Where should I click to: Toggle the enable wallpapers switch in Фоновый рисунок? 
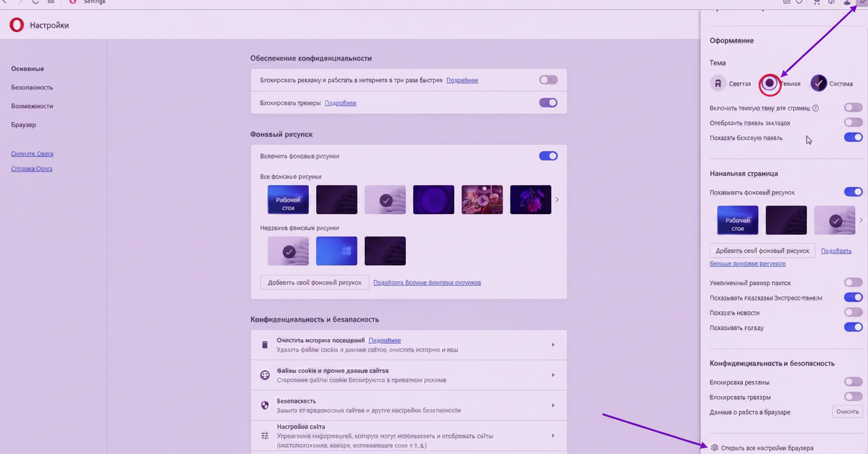coord(548,156)
